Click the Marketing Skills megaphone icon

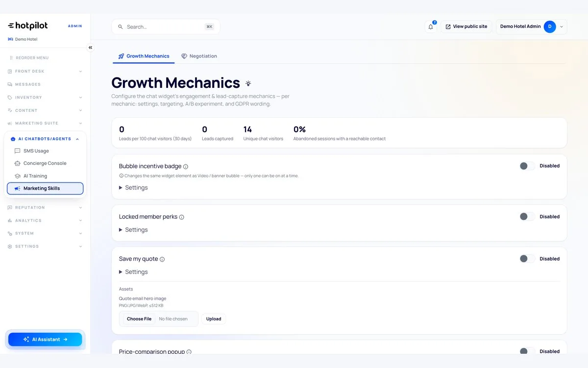[x=18, y=188]
